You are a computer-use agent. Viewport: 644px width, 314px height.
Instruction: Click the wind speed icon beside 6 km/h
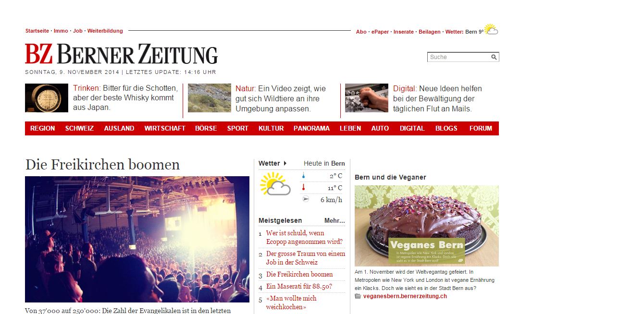click(305, 199)
